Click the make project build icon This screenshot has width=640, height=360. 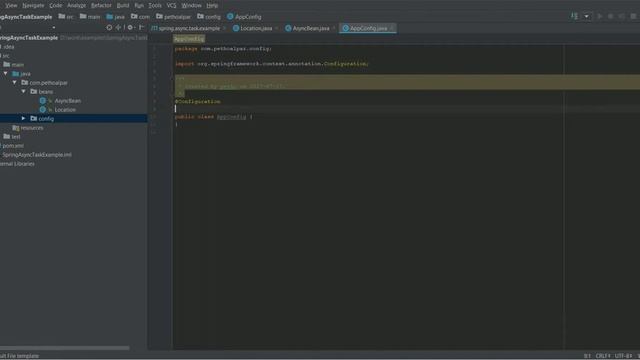(x=574, y=16)
